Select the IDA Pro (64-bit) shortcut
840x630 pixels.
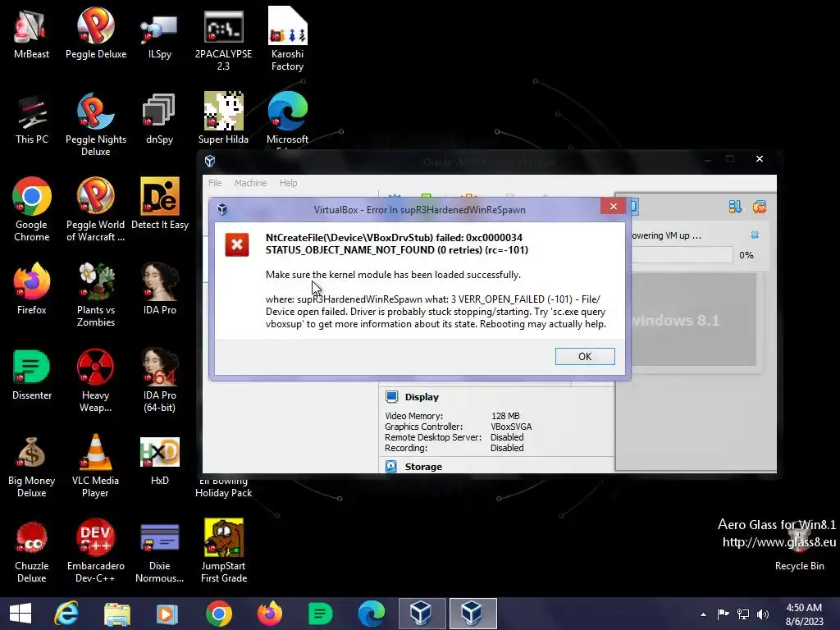pyautogui.click(x=160, y=381)
